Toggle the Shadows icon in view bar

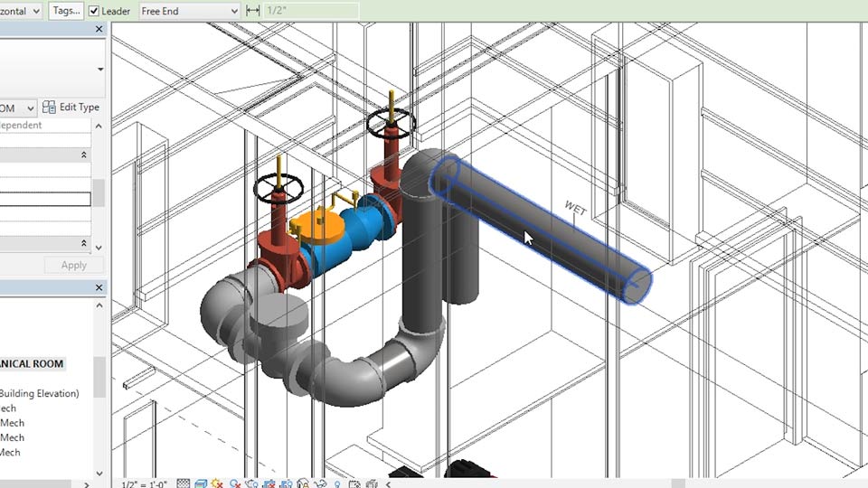[x=235, y=483]
